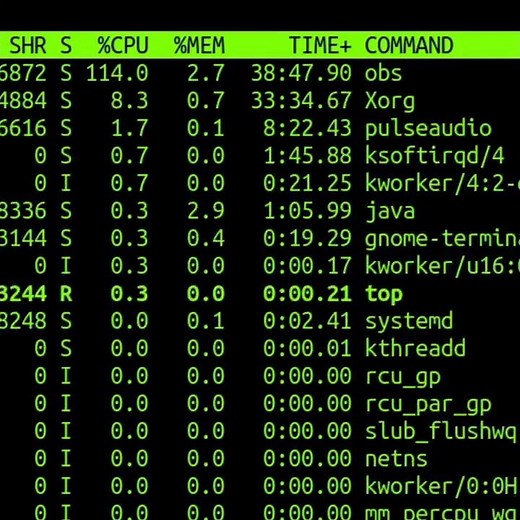Select the obs command name
The height and width of the screenshot is (520, 520).
tap(383, 73)
